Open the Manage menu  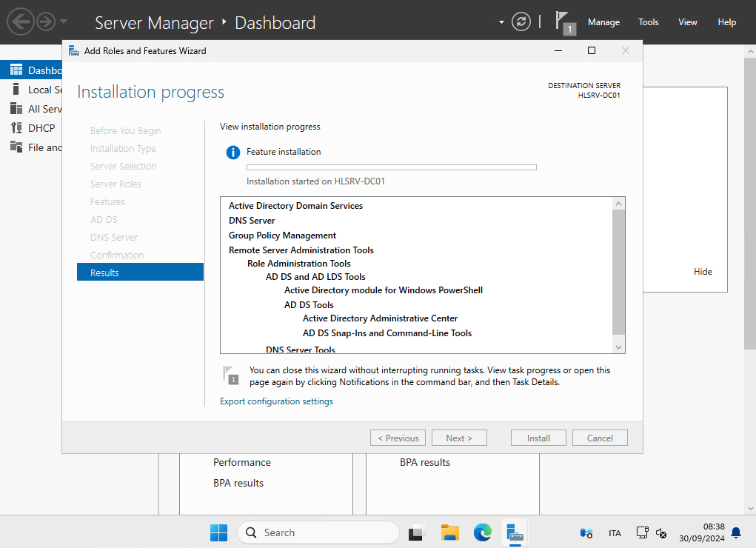click(603, 22)
